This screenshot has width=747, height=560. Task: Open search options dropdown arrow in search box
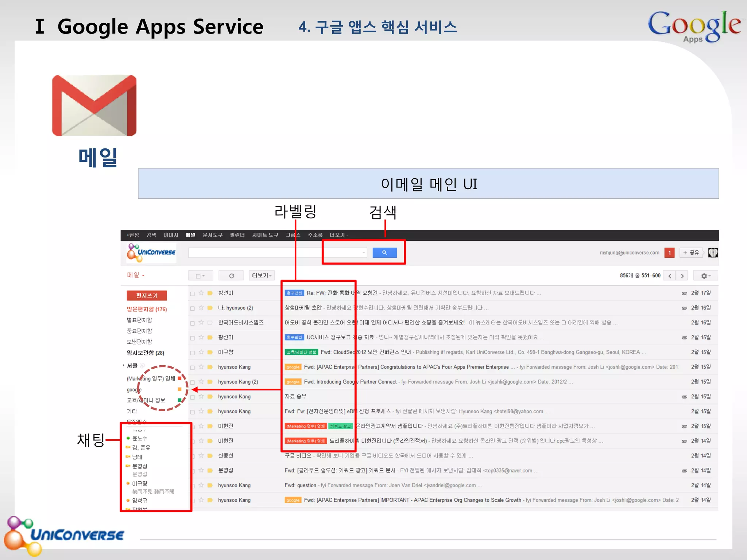pos(364,253)
